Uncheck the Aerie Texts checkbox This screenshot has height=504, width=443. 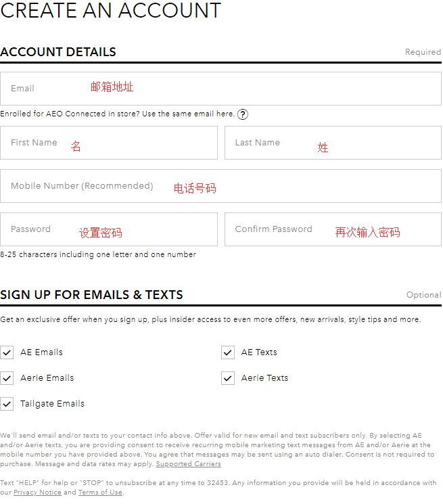[x=228, y=378]
